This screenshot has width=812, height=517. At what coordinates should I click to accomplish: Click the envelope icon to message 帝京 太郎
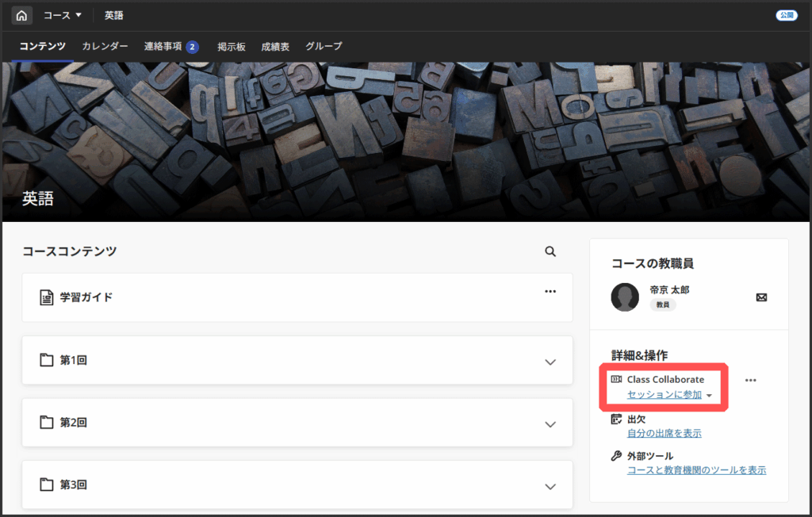click(761, 297)
